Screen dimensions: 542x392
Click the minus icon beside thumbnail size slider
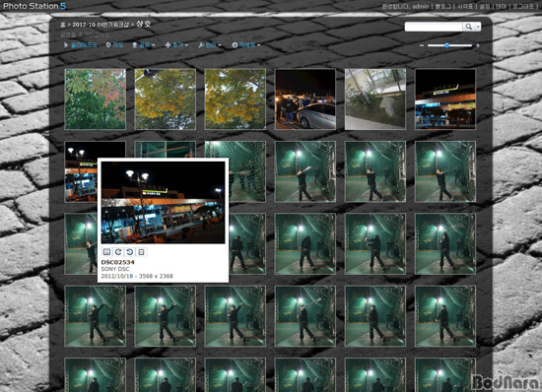(422, 45)
